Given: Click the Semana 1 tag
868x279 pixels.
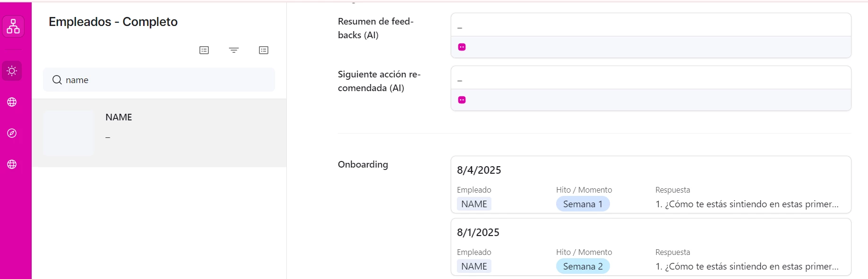Looking at the screenshot, I should tap(583, 204).
